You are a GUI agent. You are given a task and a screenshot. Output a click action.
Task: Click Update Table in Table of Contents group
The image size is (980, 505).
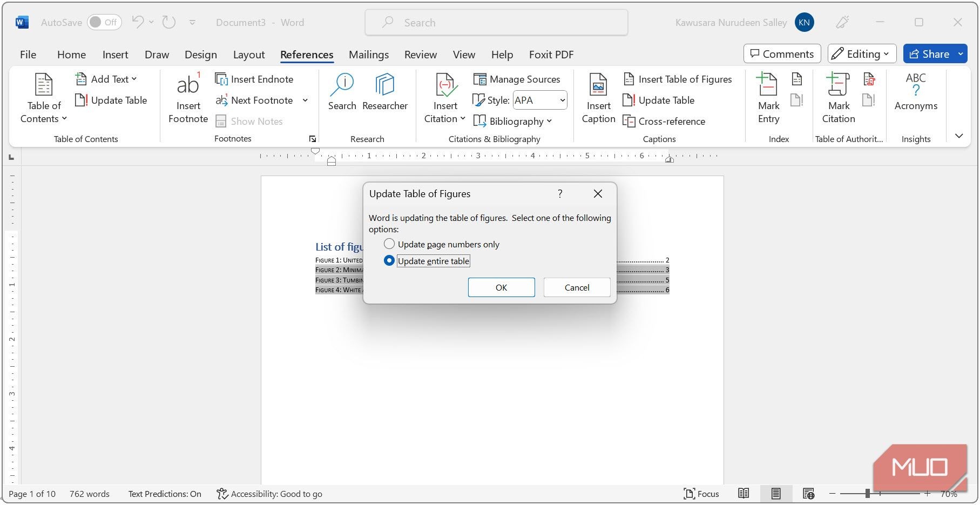coord(111,100)
